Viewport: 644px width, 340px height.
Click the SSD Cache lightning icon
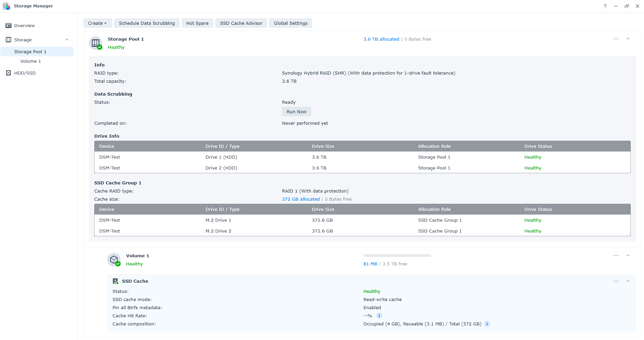pos(116,281)
